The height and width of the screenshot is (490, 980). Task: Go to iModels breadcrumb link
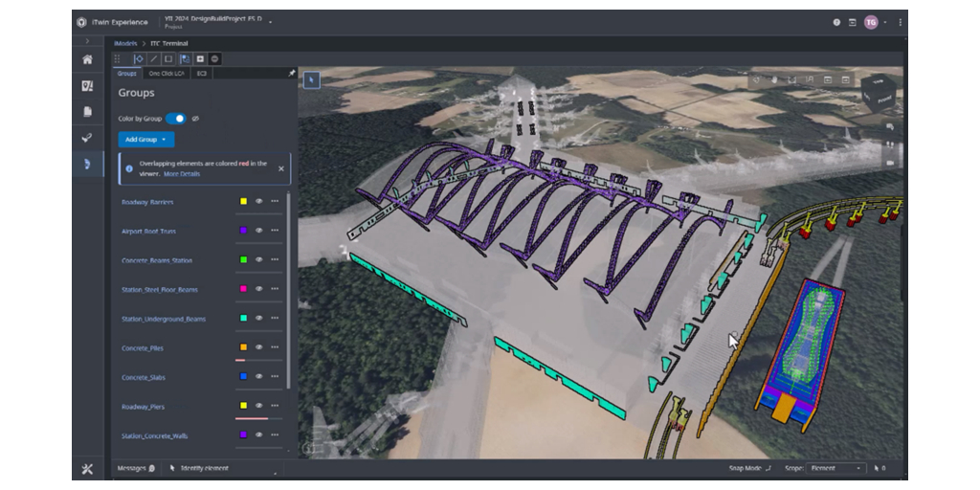click(x=124, y=43)
